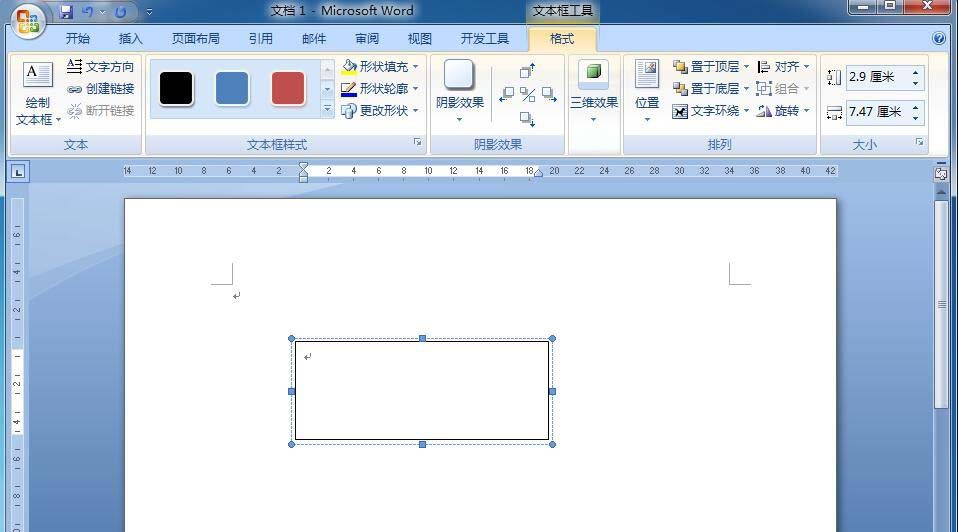Click the right-middle handle of the text box
Image resolution: width=958 pixels, height=532 pixels.
(552, 392)
